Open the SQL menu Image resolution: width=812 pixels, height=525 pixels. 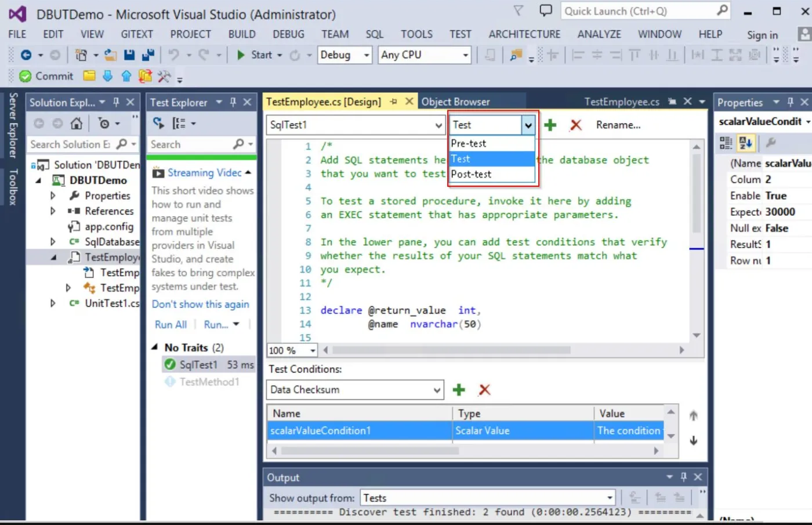point(375,34)
